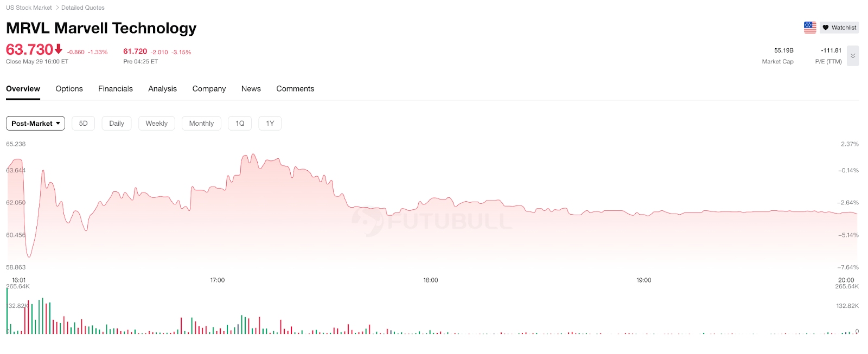Viewport: 868px width, 354px height.
Task: View the News tab
Action: (251, 88)
